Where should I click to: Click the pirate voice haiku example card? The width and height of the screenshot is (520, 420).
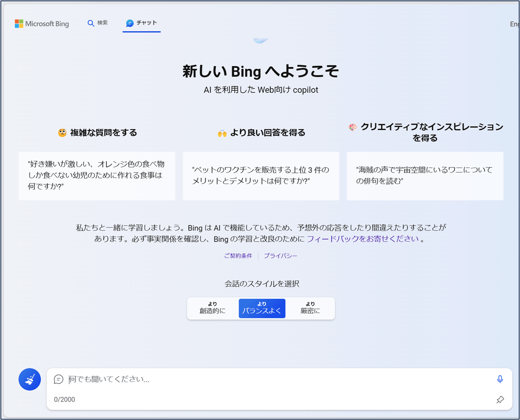(425, 176)
